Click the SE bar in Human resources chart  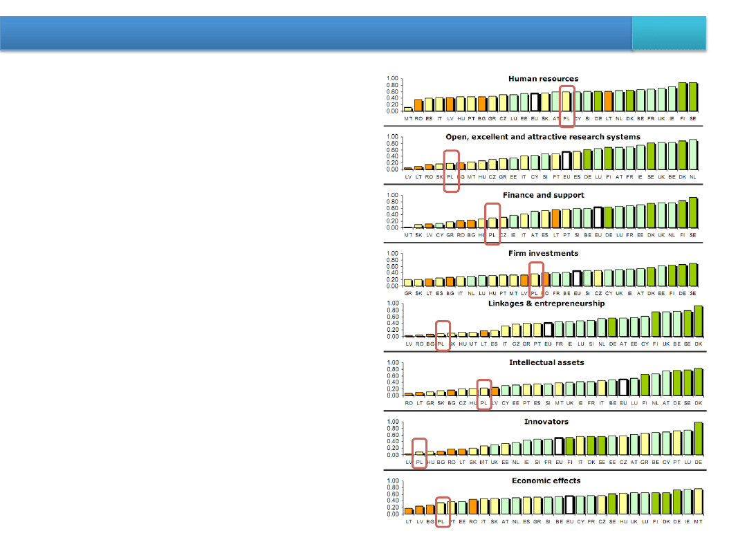tap(693, 97)
